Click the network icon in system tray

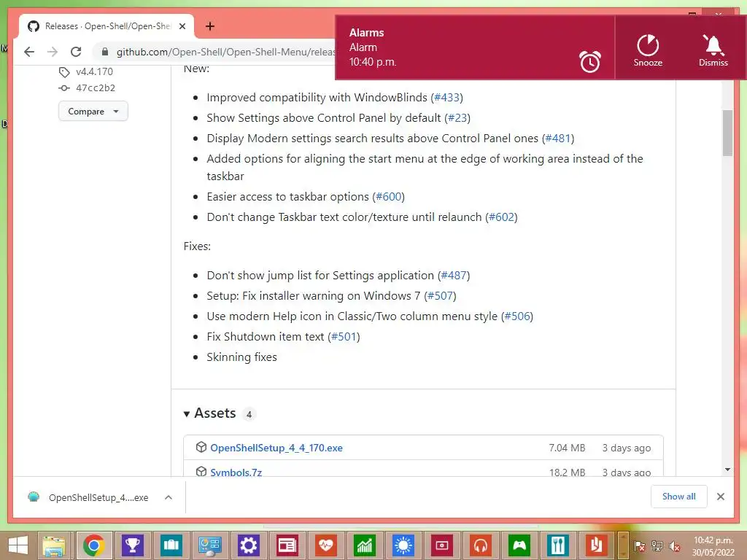(x=657, y=546)
